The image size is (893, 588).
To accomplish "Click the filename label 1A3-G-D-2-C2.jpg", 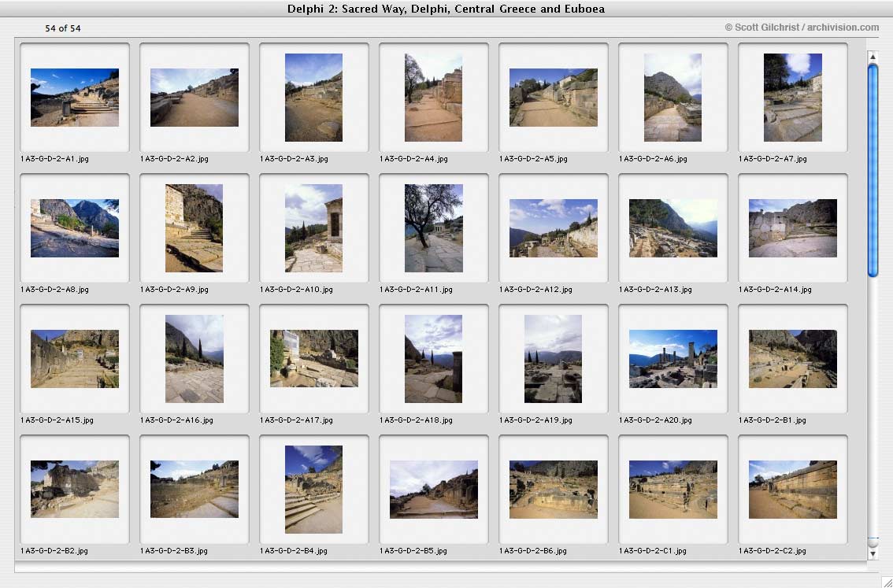I will pyautogui.click(x=773, y=551).
